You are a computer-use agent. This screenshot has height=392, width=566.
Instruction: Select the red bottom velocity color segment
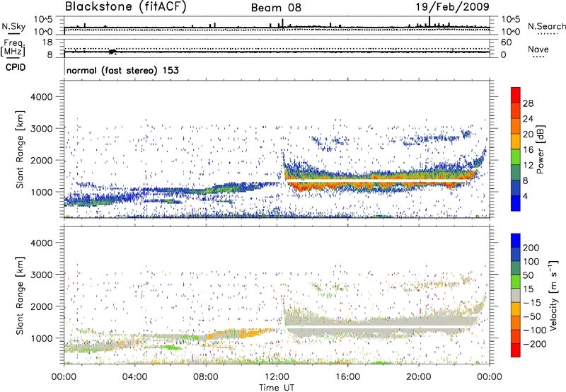click(516, 350)
